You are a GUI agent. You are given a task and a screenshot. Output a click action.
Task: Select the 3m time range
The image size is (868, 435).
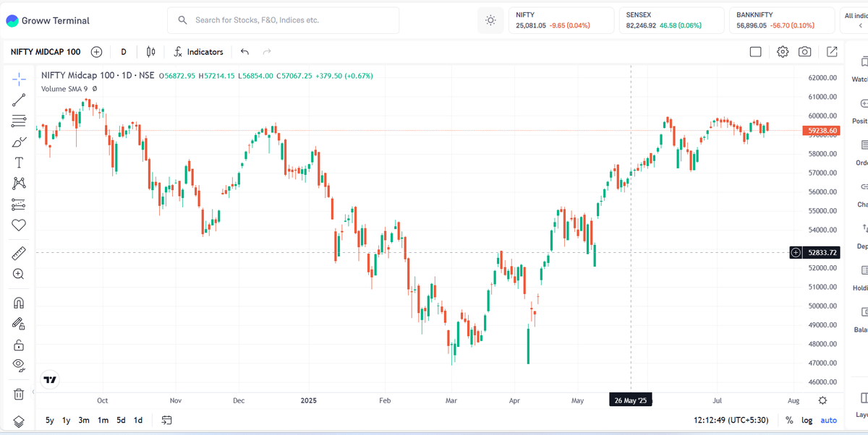click(x=84, y=420)
